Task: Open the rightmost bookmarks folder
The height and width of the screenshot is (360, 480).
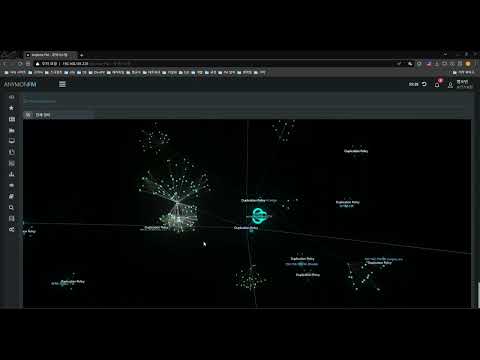Action: [464, 72]
